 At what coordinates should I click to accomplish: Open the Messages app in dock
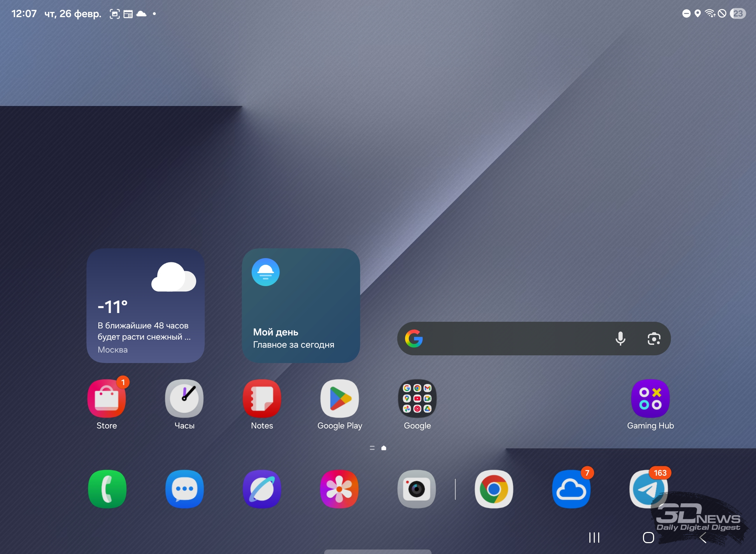(184, 489)
